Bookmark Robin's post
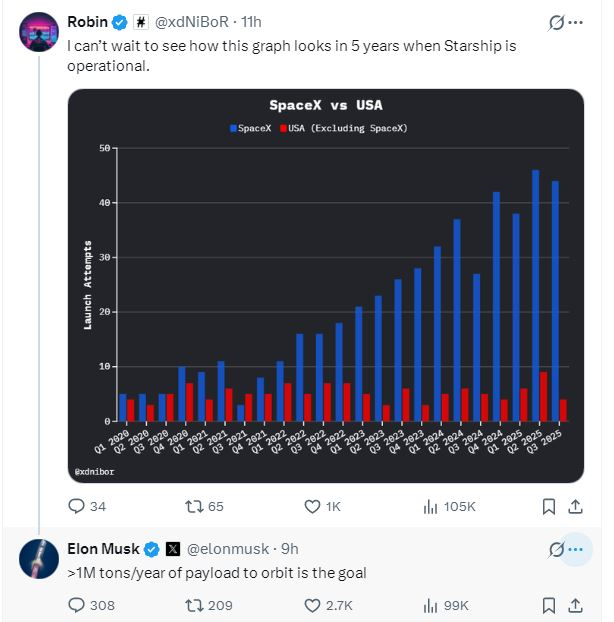 548,507
